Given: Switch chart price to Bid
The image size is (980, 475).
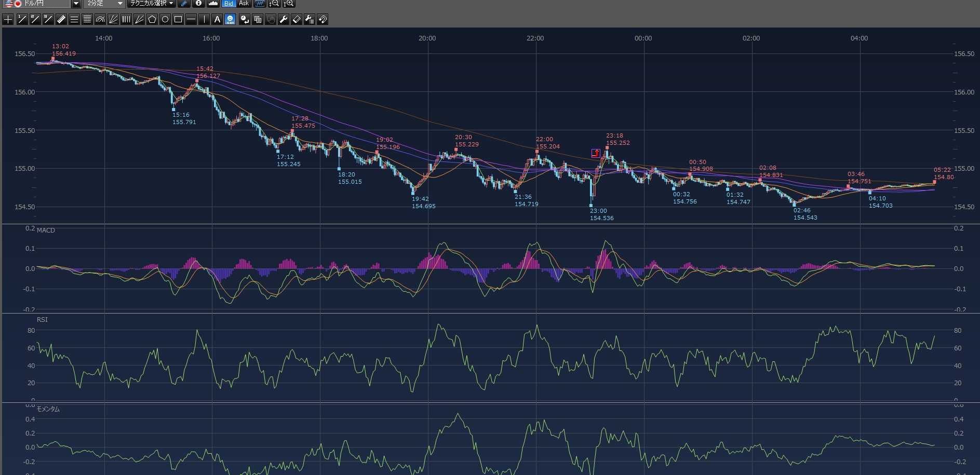Looking at the screenshot, I should [229, 4].
